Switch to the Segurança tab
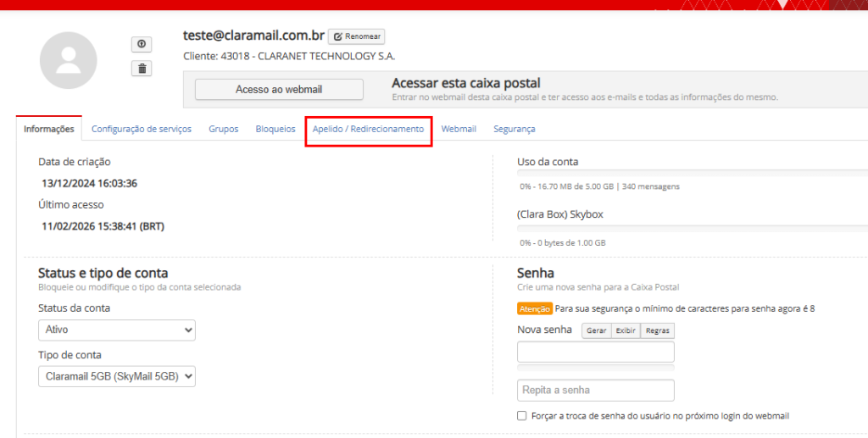868x438 pixels. click(x=515, y=129)
